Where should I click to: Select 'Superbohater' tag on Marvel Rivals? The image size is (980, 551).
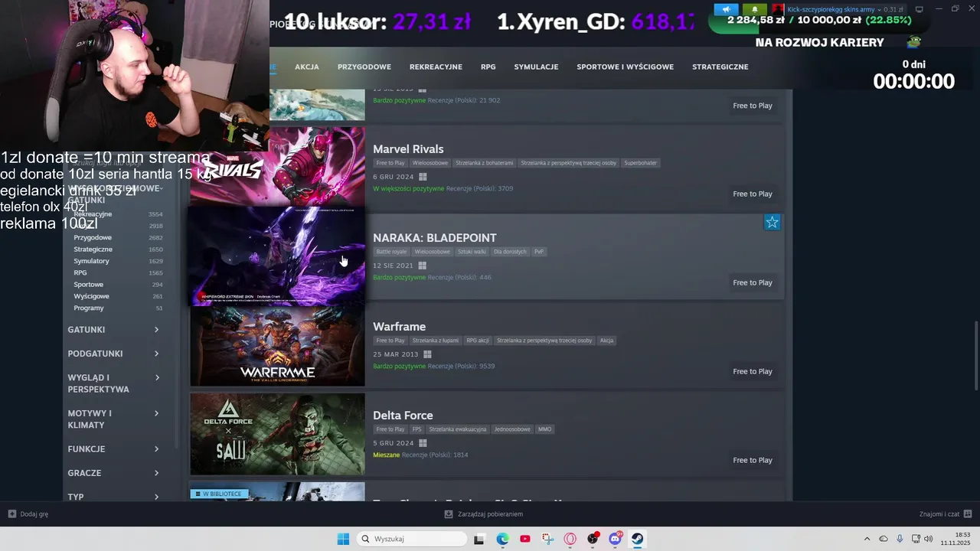(x=640, y=163)
